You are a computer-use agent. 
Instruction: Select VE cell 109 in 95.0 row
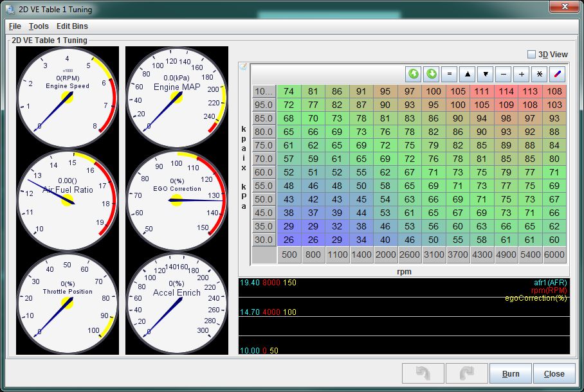point(506,105)
